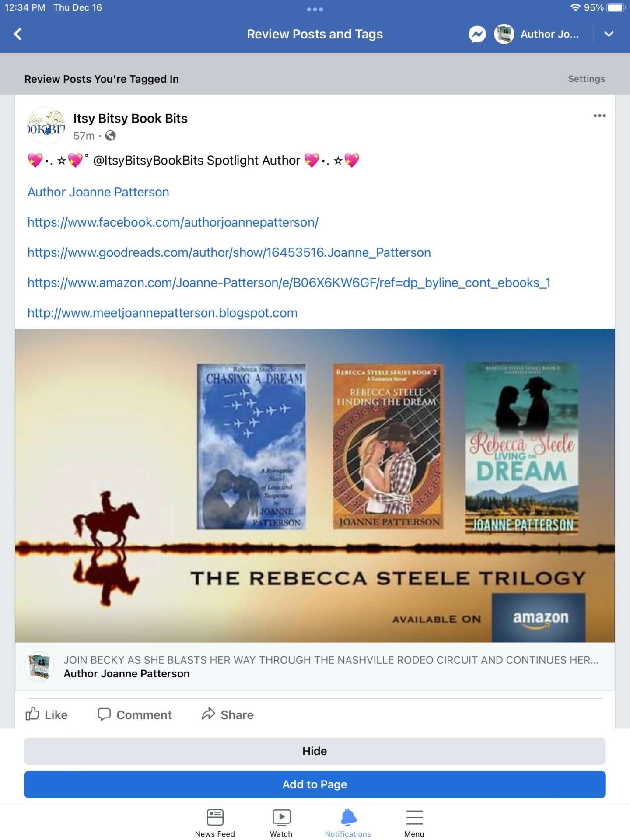
Task: Open the Messenger icon in header
Action: (x=477, y=34)
